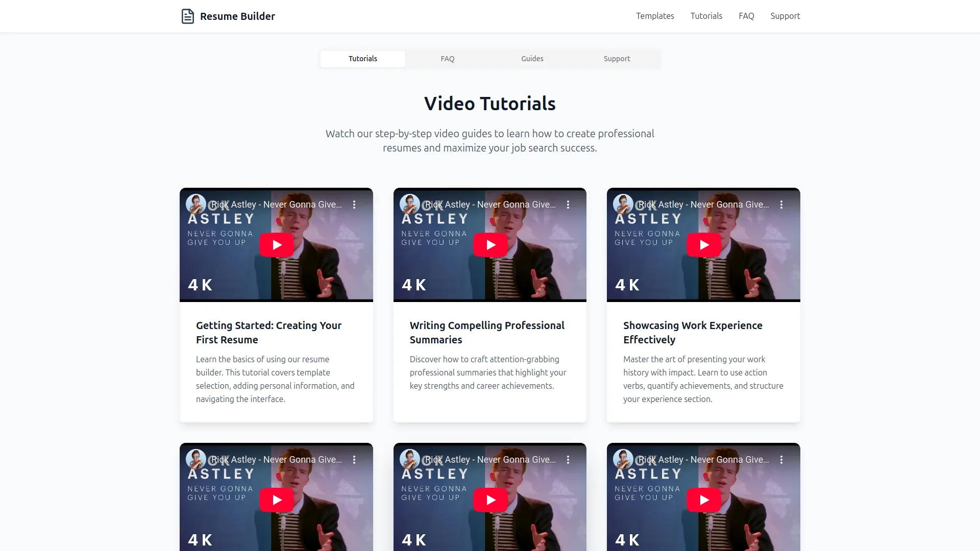The width and height of the screenshot is (980, 551).
Task: Click the channel avatar on the third video
Action: [x=622, y=204]
